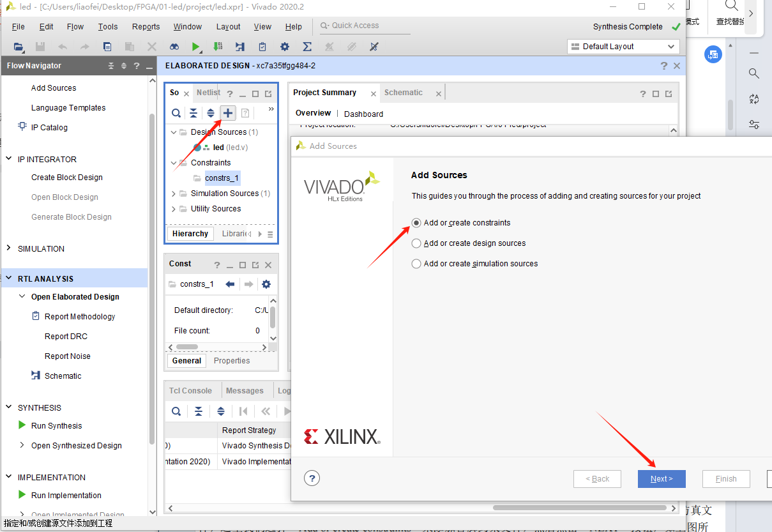Click help icon in Elaborated Design header
This screenshot has height=532, width=772.
(x=665, y=66)
